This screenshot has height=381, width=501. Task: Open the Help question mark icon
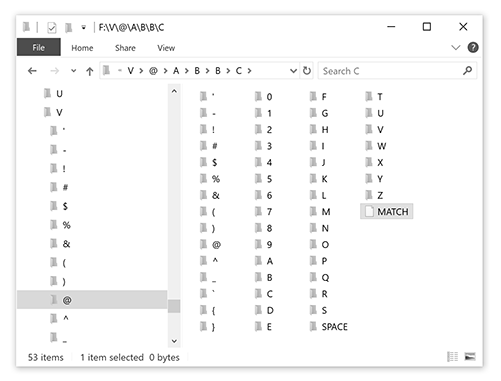tap(473, 48)
